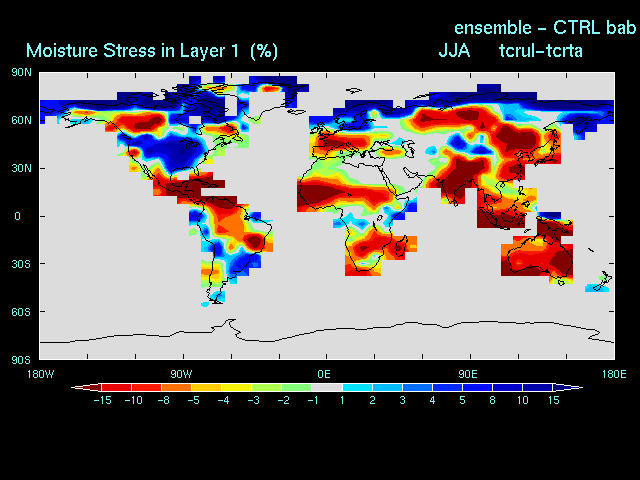This screenshot has width=640, height=480.
Task: Select the 180W longitude label
Action: click(x=40, y=374)
